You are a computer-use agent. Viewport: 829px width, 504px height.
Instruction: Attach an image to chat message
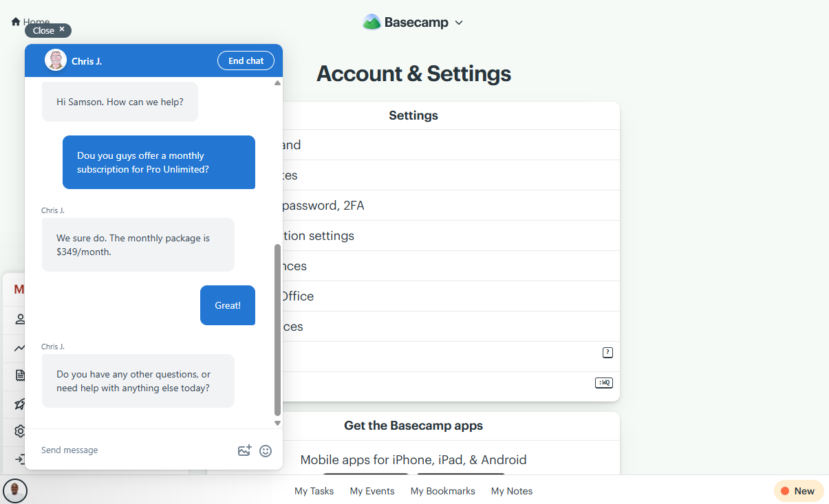[244, 451]
